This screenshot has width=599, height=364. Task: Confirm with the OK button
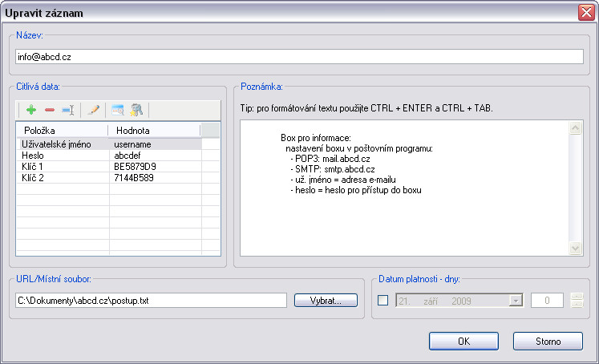pos(463,341)
